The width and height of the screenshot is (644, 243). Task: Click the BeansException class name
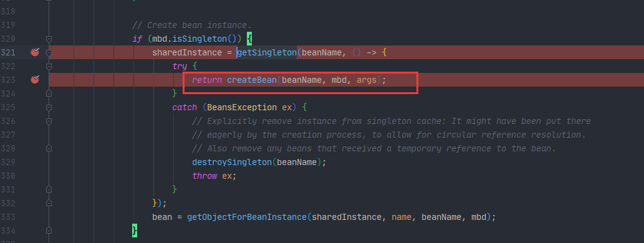242,107
